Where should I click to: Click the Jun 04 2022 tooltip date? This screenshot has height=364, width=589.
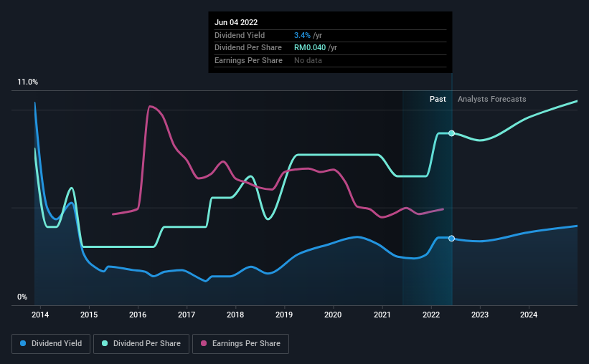[236, 22]
